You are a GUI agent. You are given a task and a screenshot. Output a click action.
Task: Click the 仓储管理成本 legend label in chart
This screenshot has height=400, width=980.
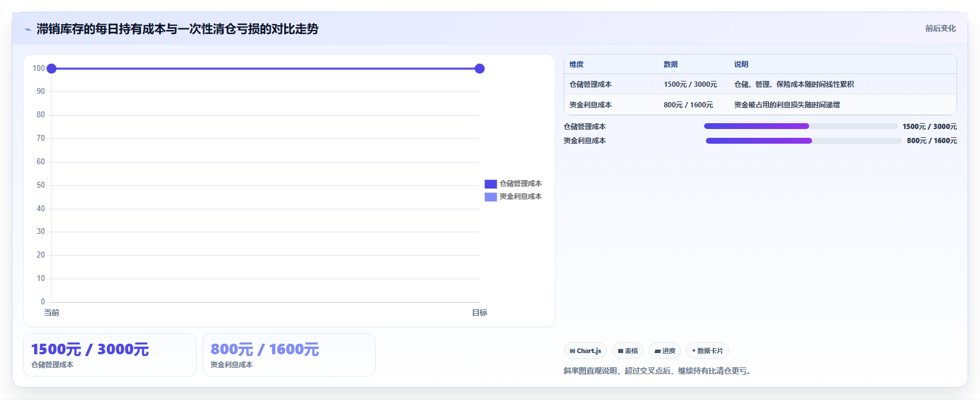521,184
